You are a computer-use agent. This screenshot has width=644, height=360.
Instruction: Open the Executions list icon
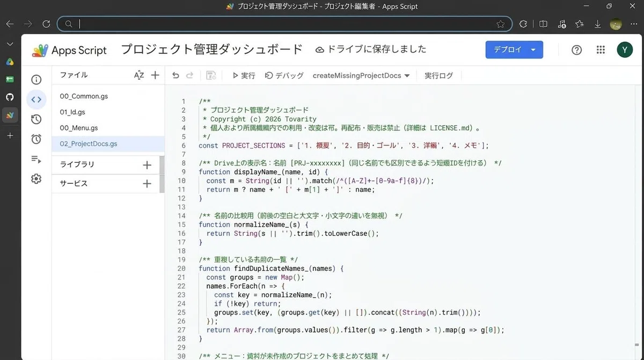point(36,159)
